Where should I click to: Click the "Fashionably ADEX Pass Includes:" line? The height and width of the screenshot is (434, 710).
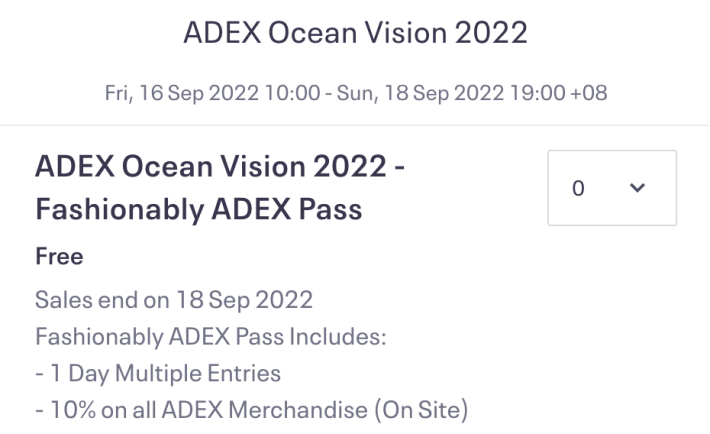click(211, 337)
